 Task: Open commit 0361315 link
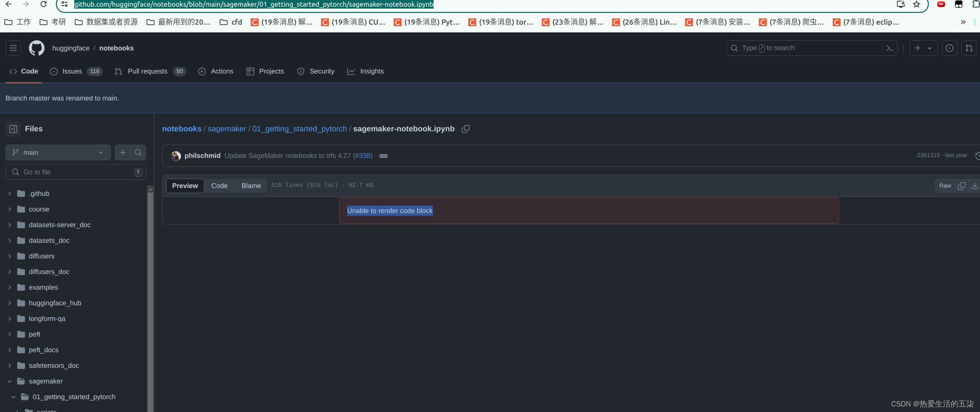pyautogui.click(x=928, y=155)
